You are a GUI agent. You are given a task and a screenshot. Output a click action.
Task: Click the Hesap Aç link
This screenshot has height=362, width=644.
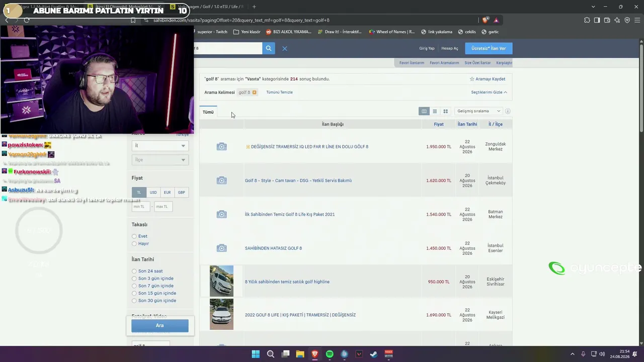[x=450, y=48]
